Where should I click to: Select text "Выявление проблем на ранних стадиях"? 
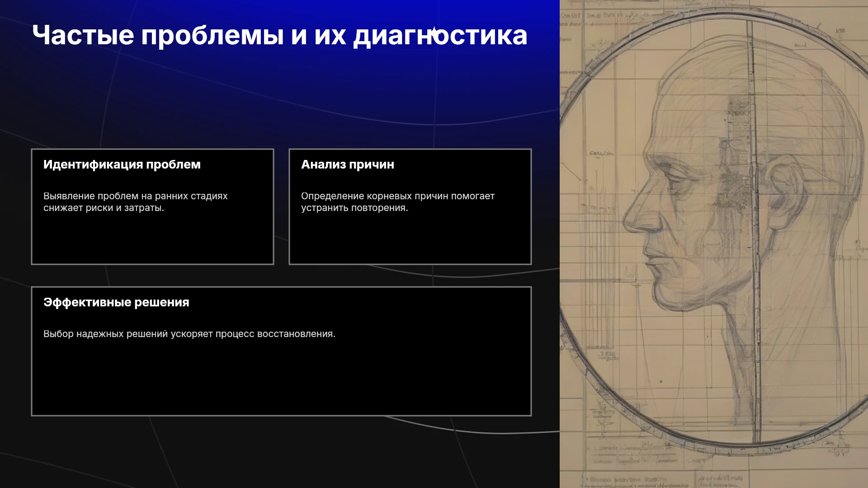(x=136, y=196)
